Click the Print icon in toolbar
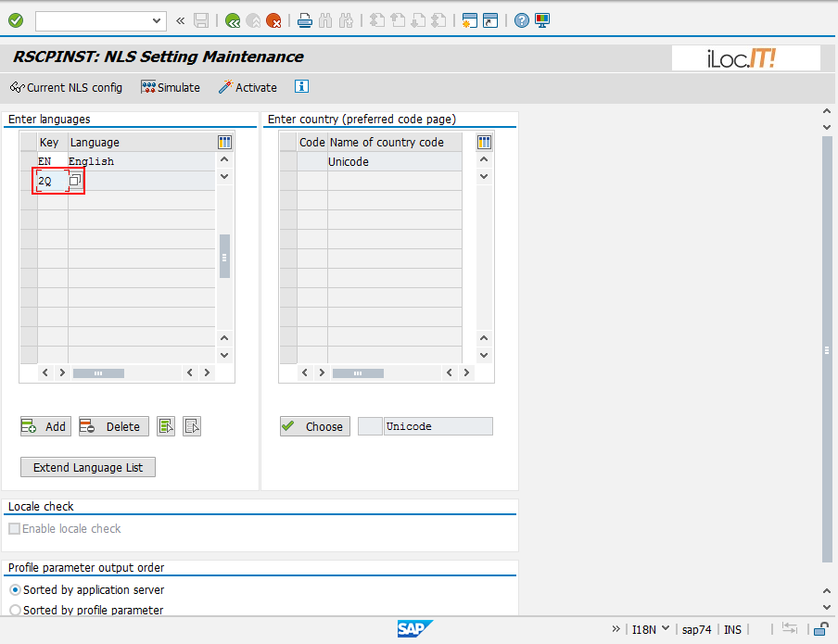Screen dimensions: 838x644 [x=305, y=19]
